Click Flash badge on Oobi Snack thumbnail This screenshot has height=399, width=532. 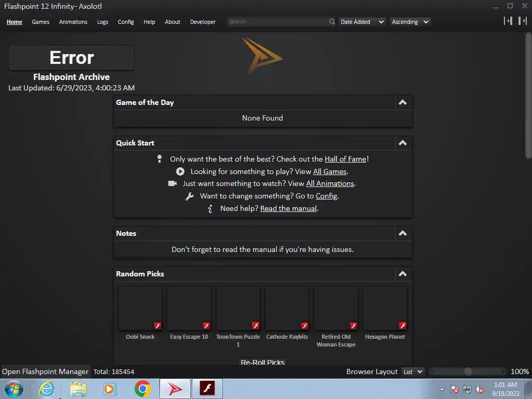click(x=158, y=326)
